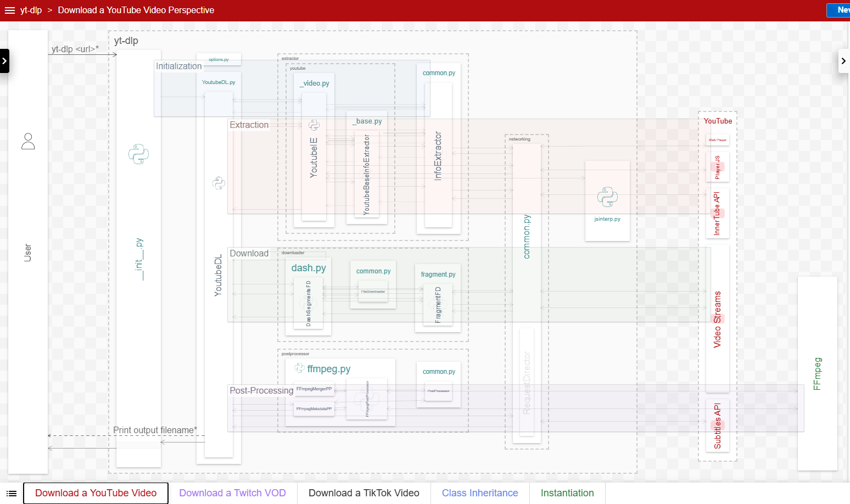This screenshot has width=850, height=504.
Task: Select the RequestDirector lifeline label
Action: [x=527, y=383]
